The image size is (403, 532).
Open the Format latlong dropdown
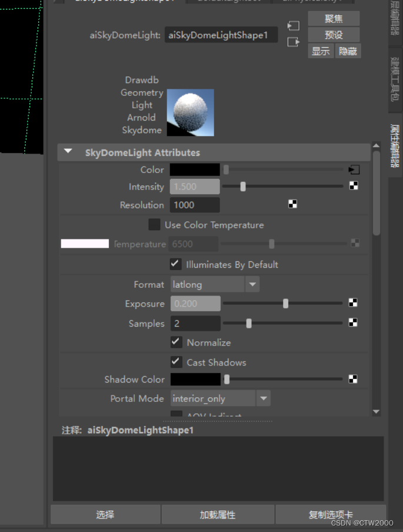pyautogui.click(x=215, y=284)
